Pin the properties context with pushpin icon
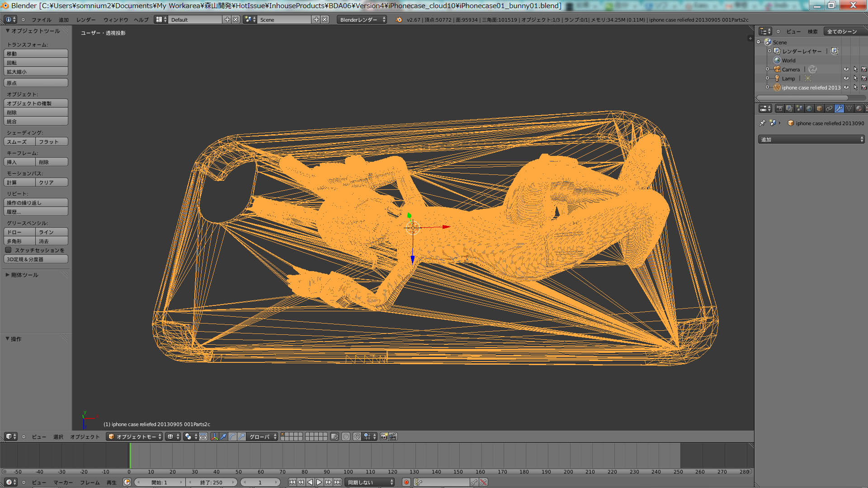The width and height of the screenshot is (868, 488). [763, 123]
